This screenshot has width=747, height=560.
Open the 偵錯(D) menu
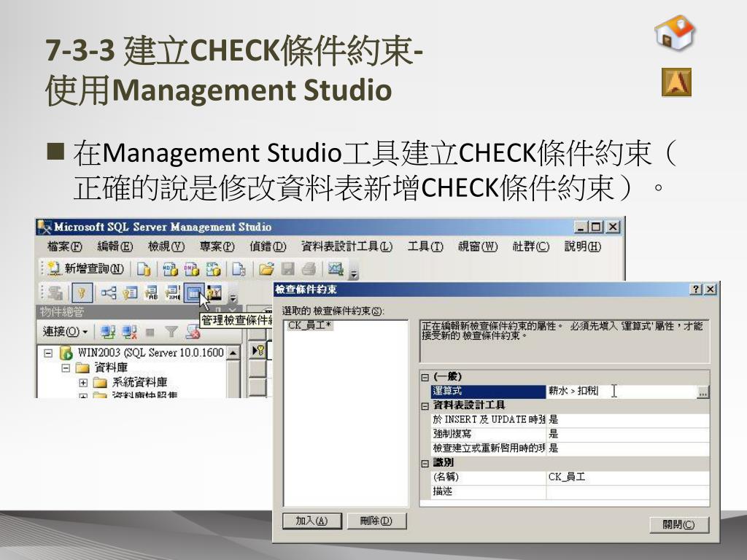coord(268,246)
